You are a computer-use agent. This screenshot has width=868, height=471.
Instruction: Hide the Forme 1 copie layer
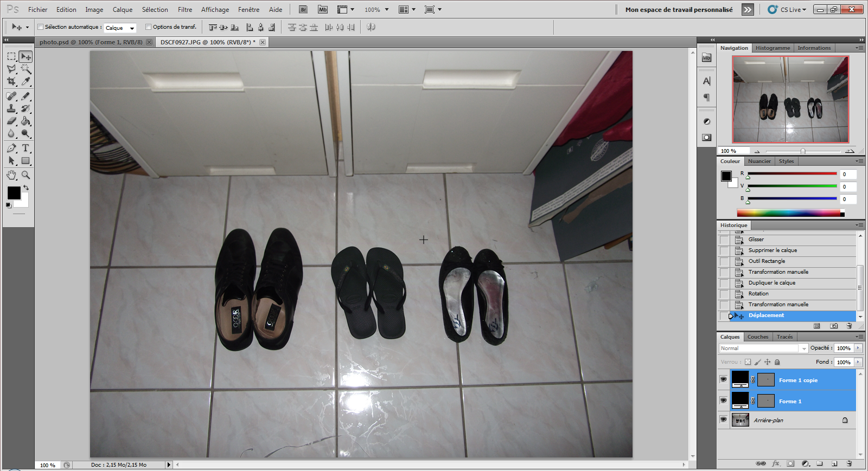(723, 379)
